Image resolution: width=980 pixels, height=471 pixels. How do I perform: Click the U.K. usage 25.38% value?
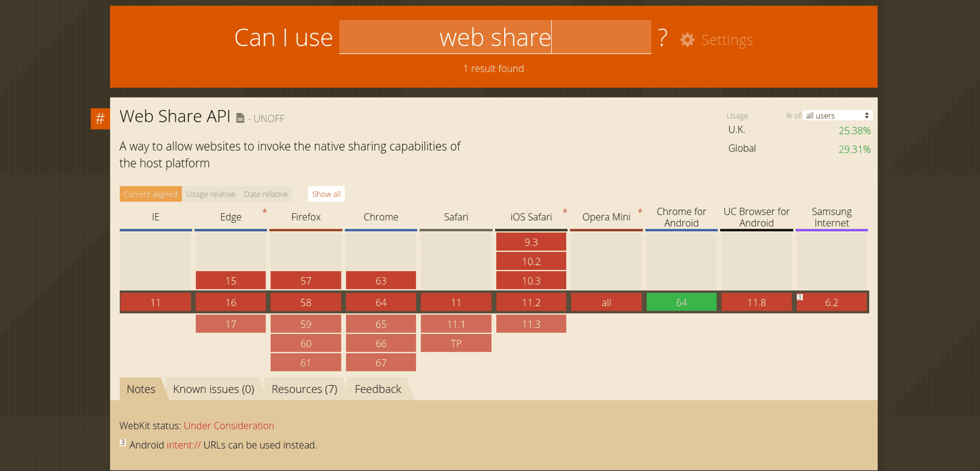[x=854, y=131]
